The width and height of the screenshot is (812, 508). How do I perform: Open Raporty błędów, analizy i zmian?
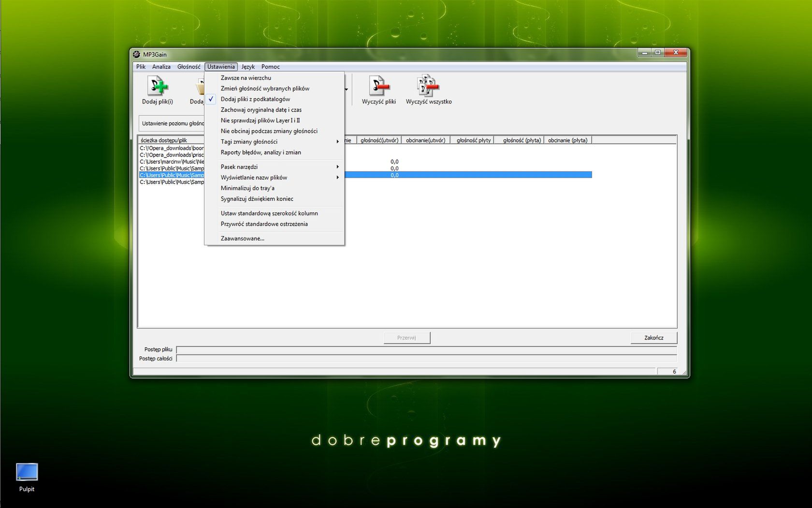(275, 152)
